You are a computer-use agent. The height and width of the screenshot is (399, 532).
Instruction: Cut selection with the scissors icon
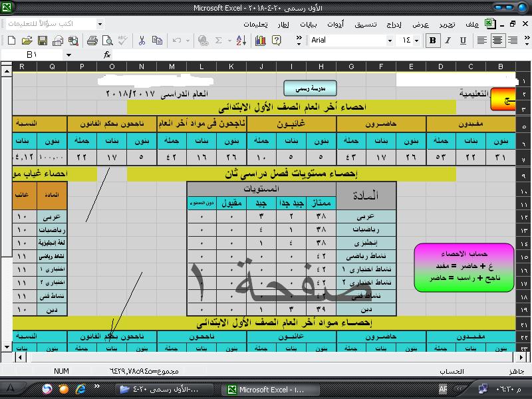[x=142, y=41]
